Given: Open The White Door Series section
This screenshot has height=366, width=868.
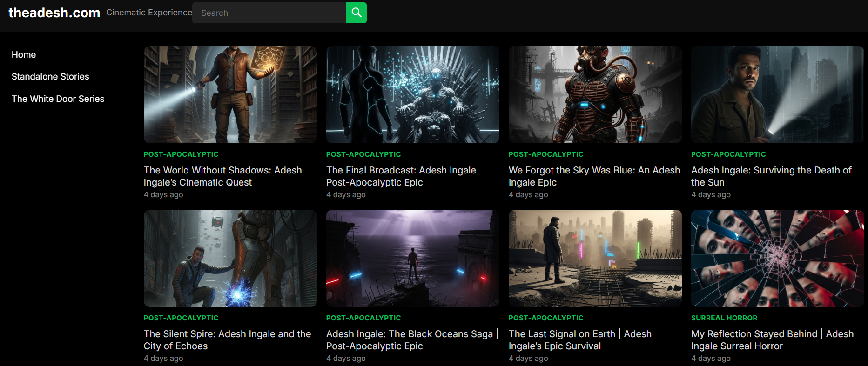Looking at the screenshot, I should click(x=58, y=99).
